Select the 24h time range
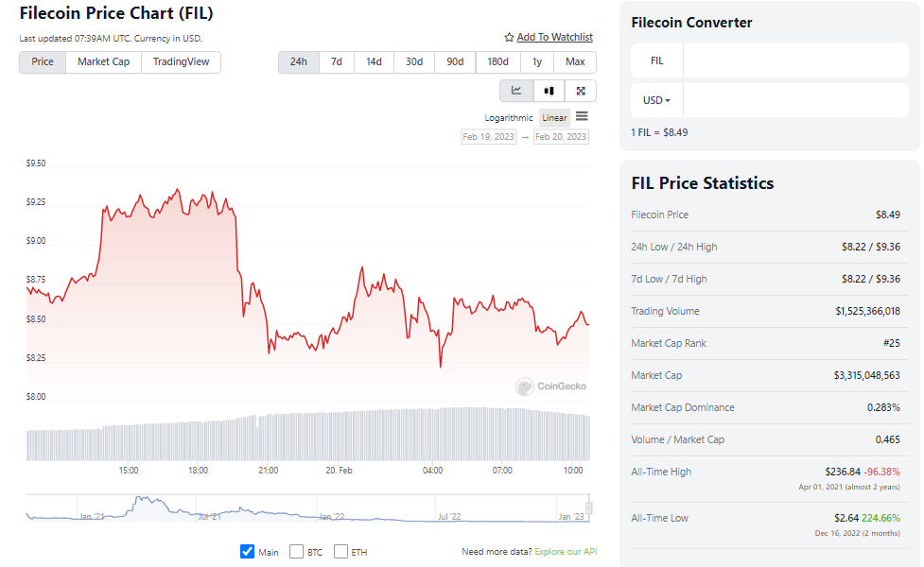The image size is (924, 567). (299, 61)
